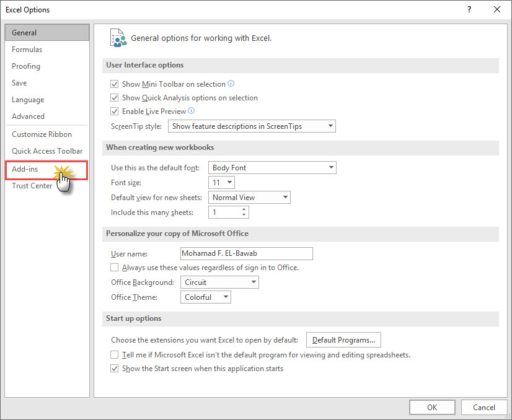The image size is (512, 420).
Task: Open the Trust Center category
Action: click(x=32, y=186)
